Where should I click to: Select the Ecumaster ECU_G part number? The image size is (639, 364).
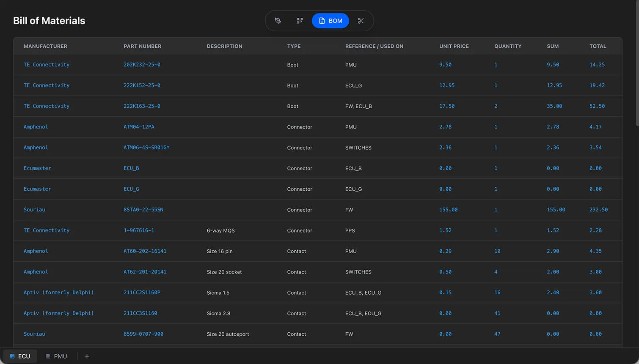131,189
